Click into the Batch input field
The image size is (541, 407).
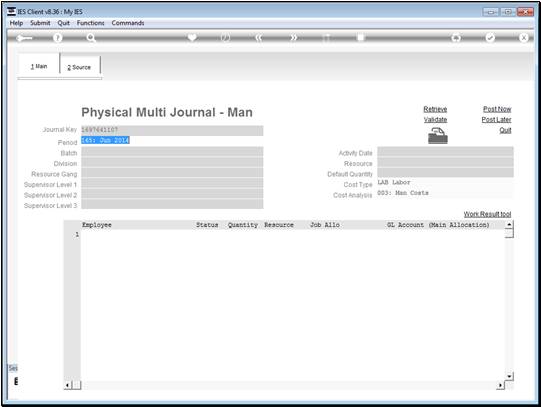click(x=172, y=152)
